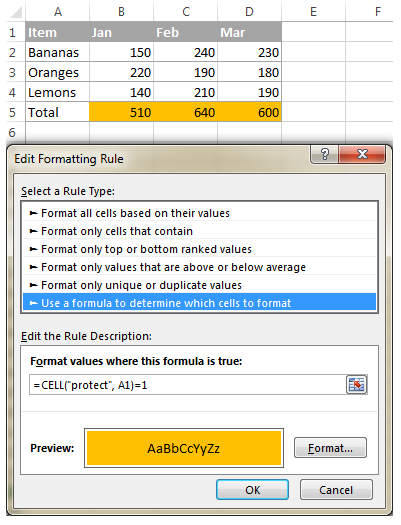Select 'Use a formula to determine' rule type
This screenshot has height=525, width=401.
click(x=199, y=303)
